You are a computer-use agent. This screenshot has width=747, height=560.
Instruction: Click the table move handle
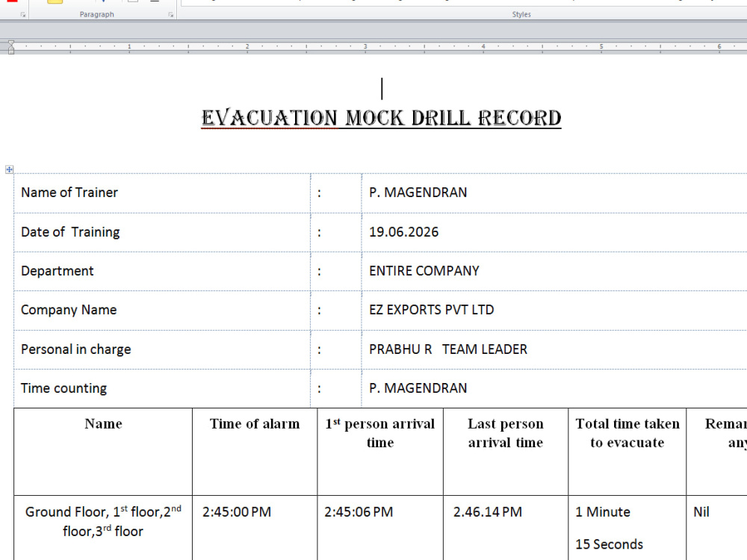click(9, 169)
